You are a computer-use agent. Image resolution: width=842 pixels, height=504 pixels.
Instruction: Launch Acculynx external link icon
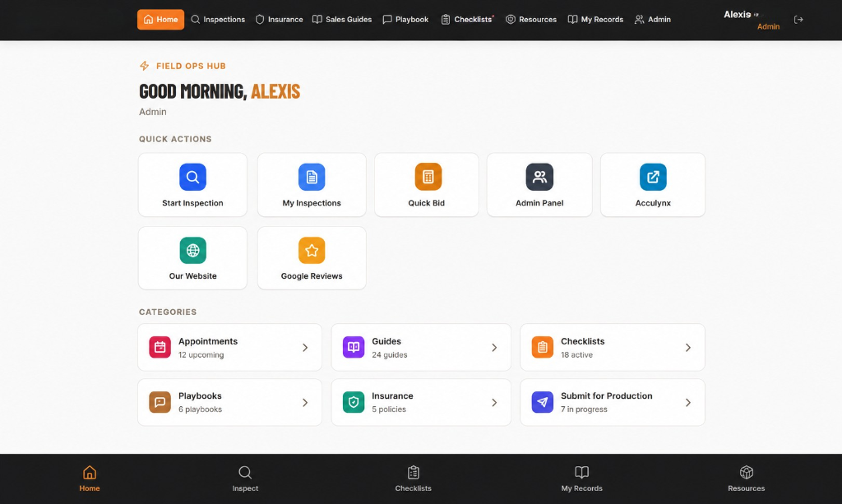pos(653,177)
